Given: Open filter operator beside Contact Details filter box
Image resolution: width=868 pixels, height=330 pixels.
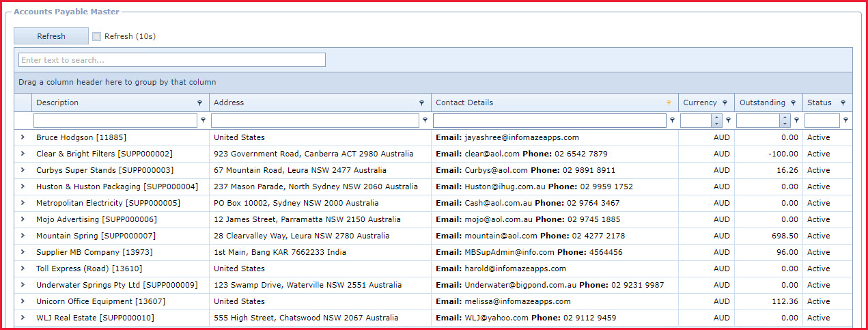Looking at the screenshot, I should click(x=672, y=120).
